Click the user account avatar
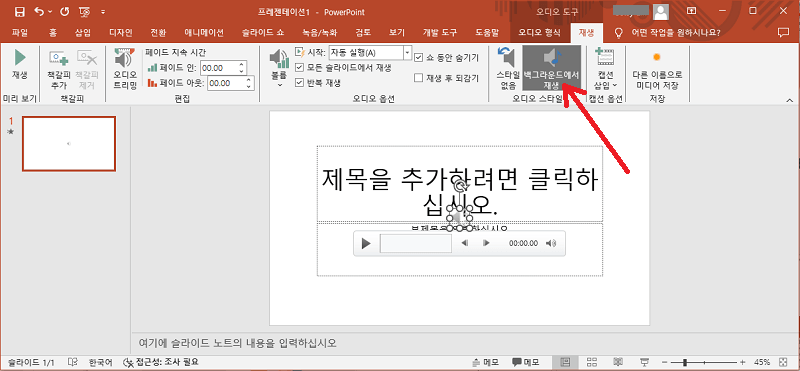Screen dimensions: 800x371 tap(661, 11)
